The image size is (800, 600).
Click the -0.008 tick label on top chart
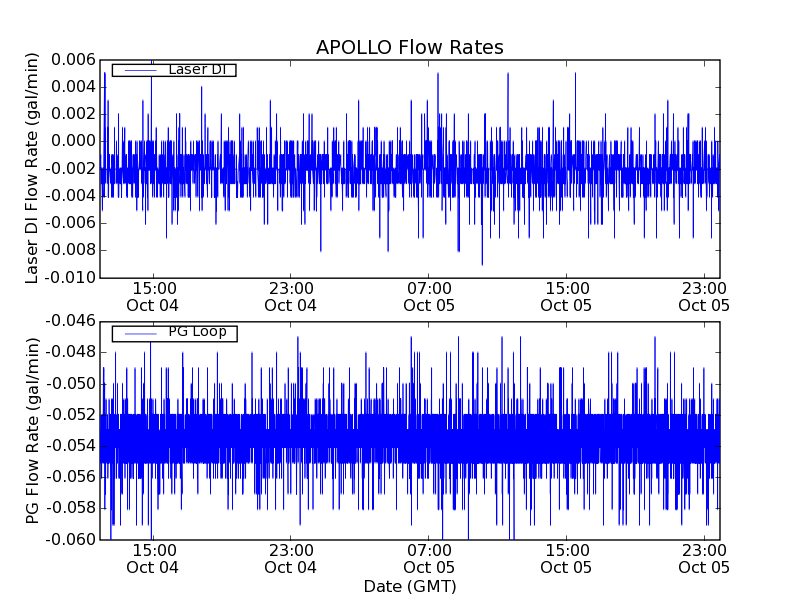pyautogui.click(x=70, y=251)
